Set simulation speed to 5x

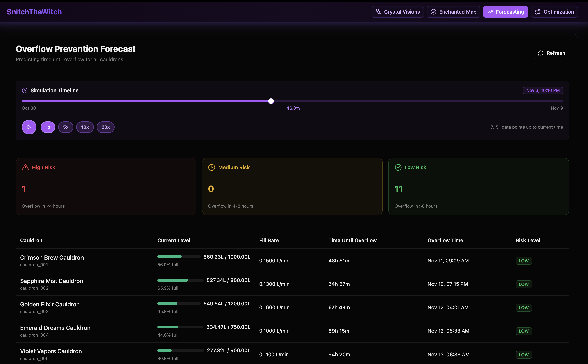click(x=66, y=127)
